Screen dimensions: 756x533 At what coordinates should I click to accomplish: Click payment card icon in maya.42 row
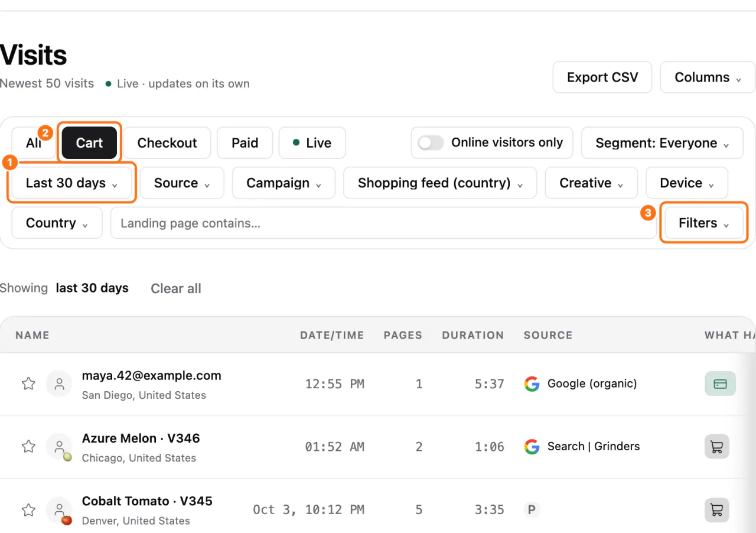720,384
